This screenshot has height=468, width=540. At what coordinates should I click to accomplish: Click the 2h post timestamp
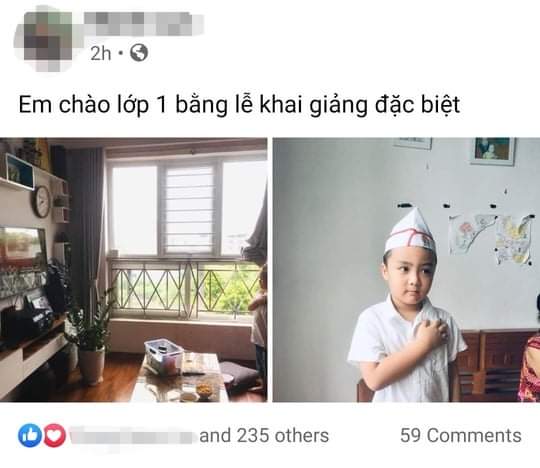point(101,53)
